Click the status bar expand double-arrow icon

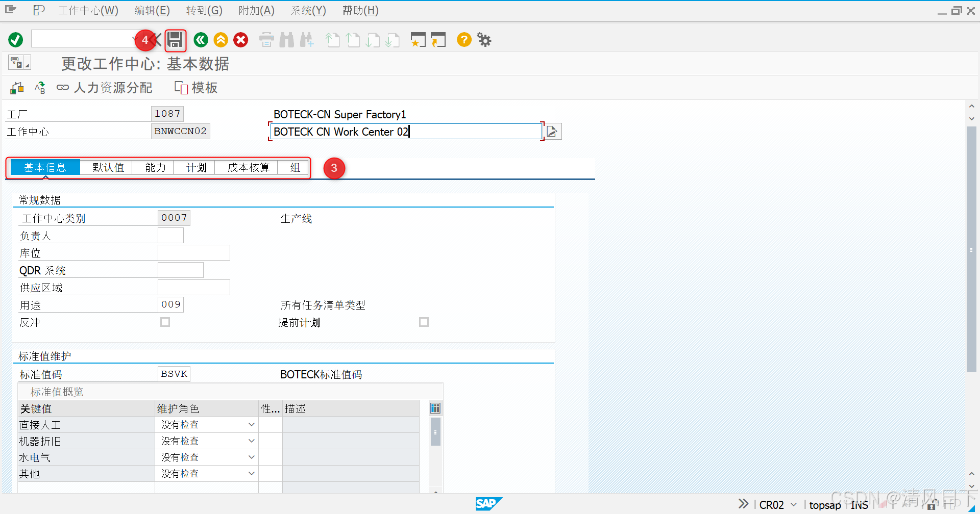(x=743, y=504)
